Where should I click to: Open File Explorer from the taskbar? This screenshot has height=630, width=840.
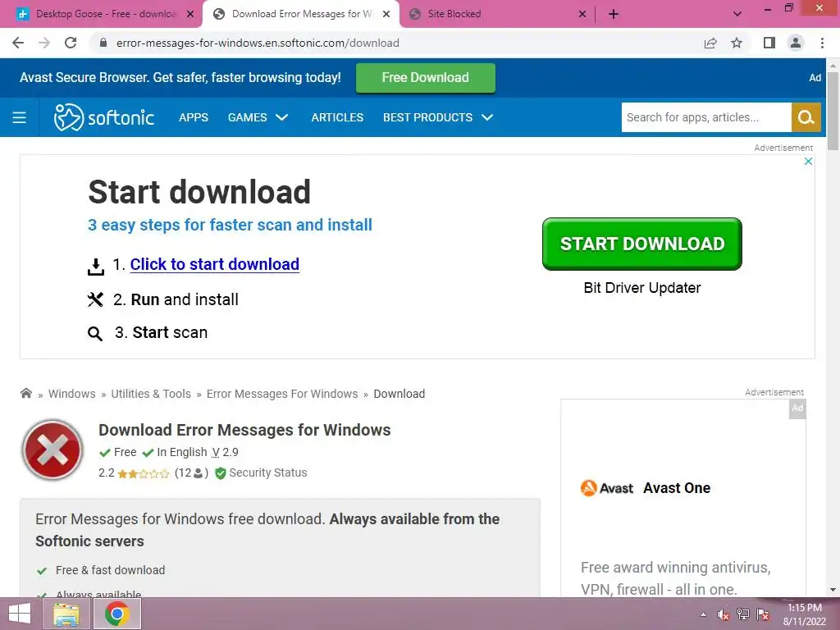(x=66, y=614)
